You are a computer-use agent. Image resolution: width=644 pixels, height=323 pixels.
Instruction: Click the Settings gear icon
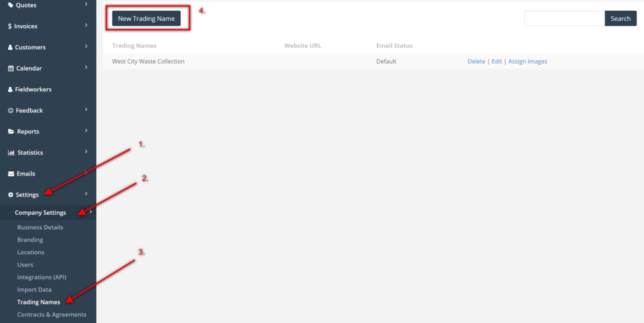pos(11,195)
